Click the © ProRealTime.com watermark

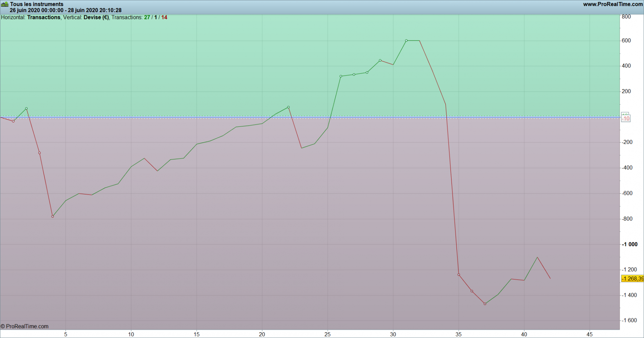click(x=24, y=326)
